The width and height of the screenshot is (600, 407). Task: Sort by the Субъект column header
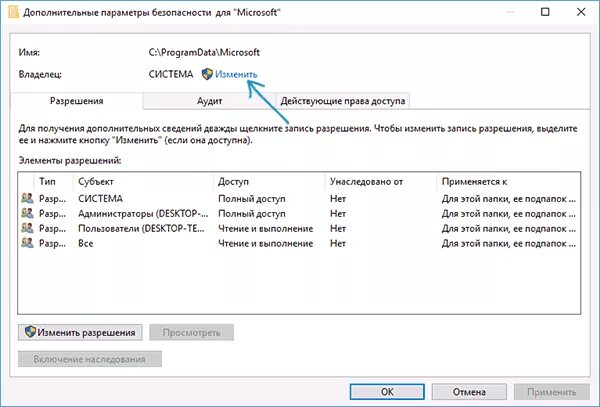143,182
